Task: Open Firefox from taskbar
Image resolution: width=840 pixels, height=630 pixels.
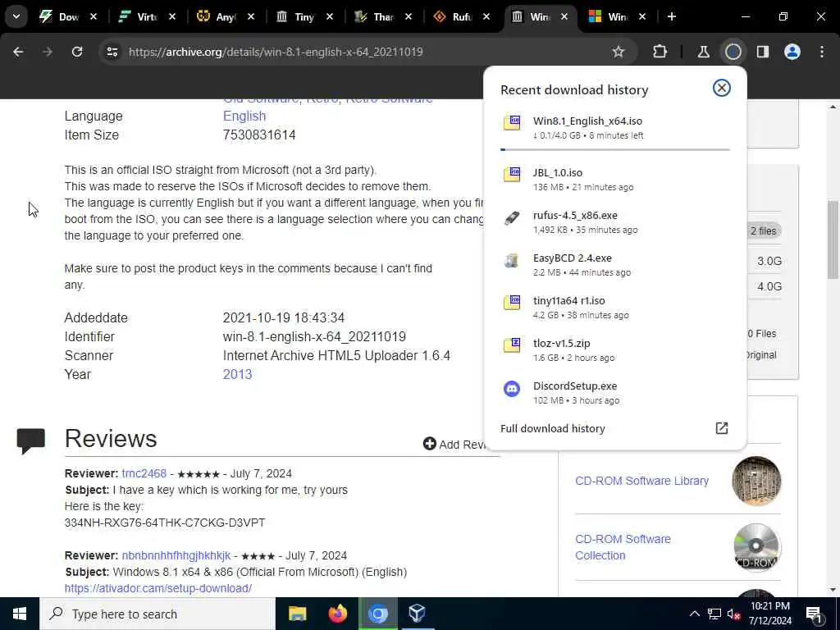Action: coord(337,614)
